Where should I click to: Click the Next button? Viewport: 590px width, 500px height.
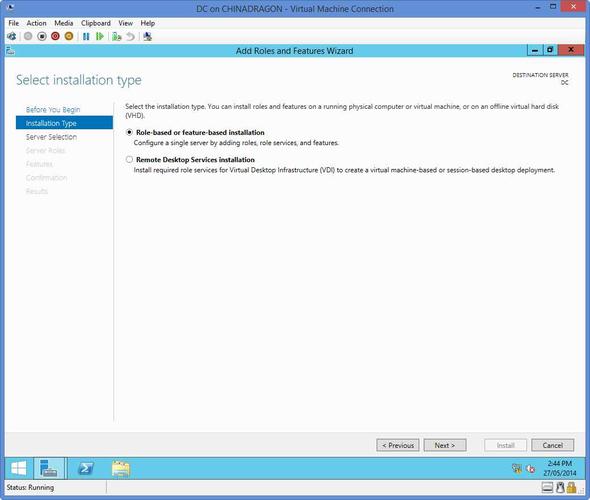tap(445, 445)
